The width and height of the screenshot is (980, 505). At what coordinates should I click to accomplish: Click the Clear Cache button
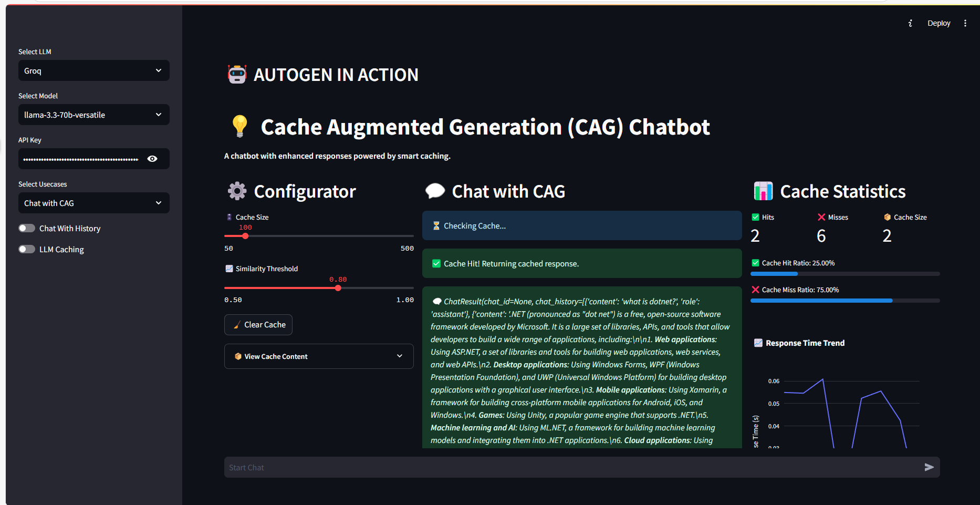258,325
